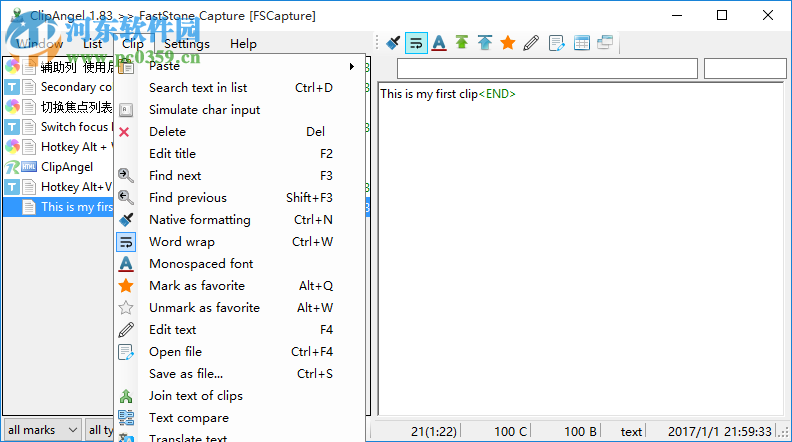Click the Simulate char input icon

(x=126, y=110)
